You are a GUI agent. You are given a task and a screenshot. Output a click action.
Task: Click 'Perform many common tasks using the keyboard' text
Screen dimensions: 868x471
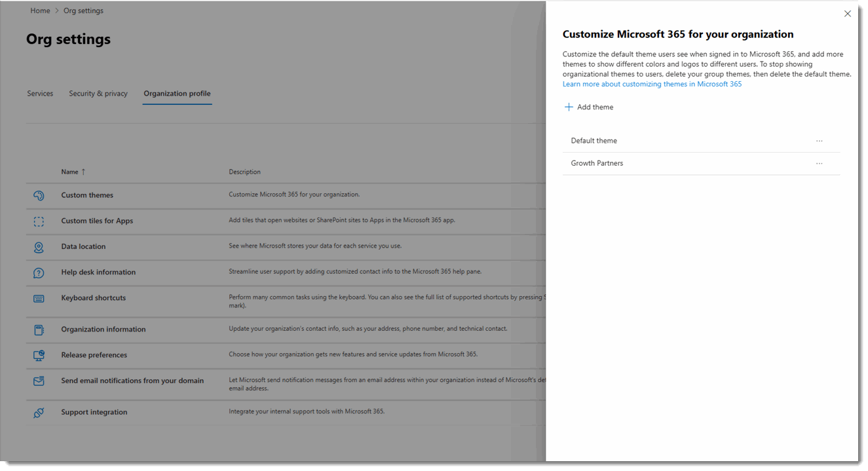click(x=387, y=301)
